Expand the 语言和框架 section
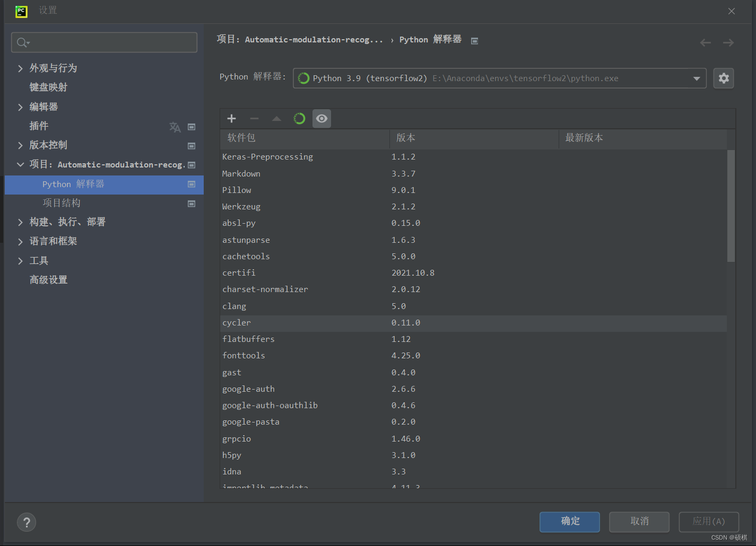 (20, 242)
